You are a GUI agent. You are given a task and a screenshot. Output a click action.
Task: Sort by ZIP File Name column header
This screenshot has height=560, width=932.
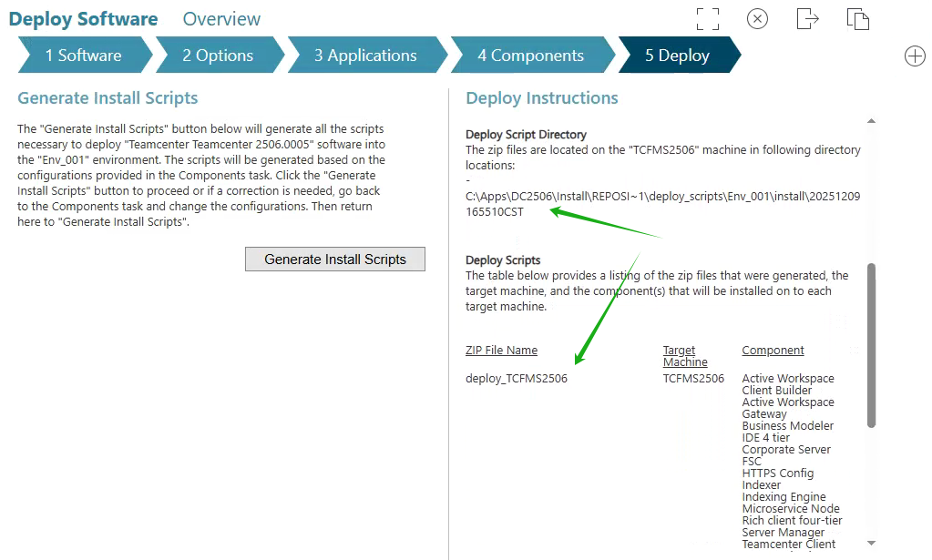pos(501,351)
